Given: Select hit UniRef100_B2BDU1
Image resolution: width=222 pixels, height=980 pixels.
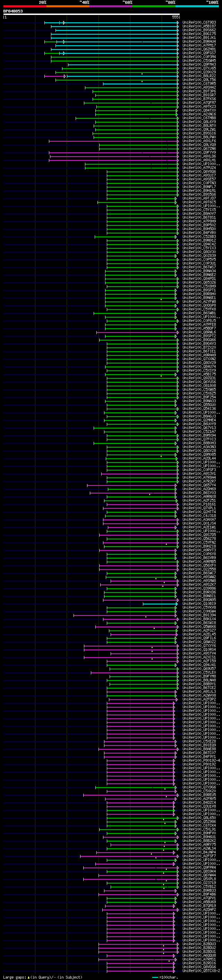Looking at the screenshot, I should 199,952.
